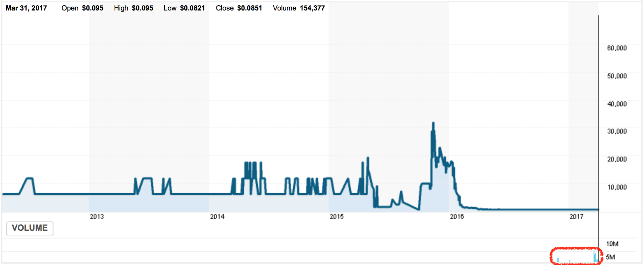Click the 5M volume axis label
This screenshot has width=644, height=265.
click(610, 257)
